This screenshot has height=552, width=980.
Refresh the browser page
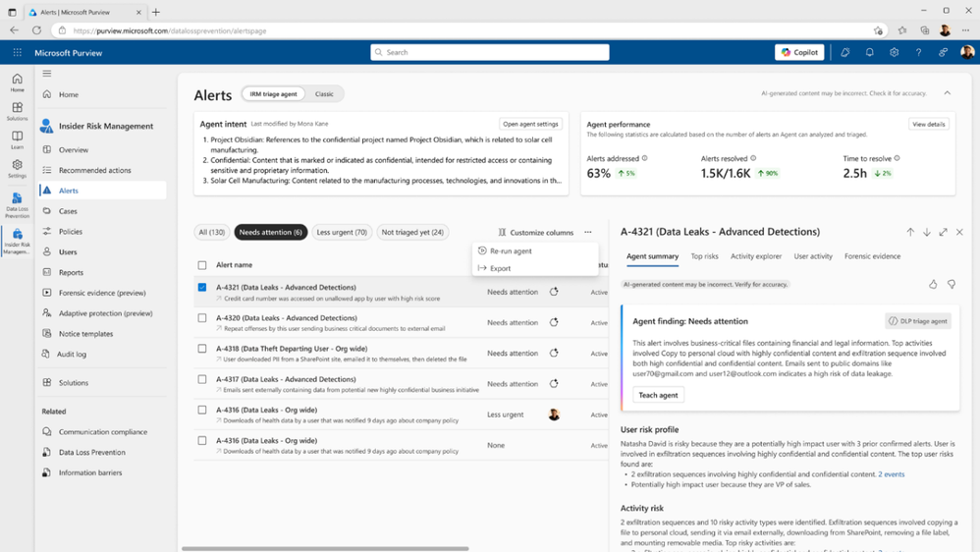tap(37, 30)
